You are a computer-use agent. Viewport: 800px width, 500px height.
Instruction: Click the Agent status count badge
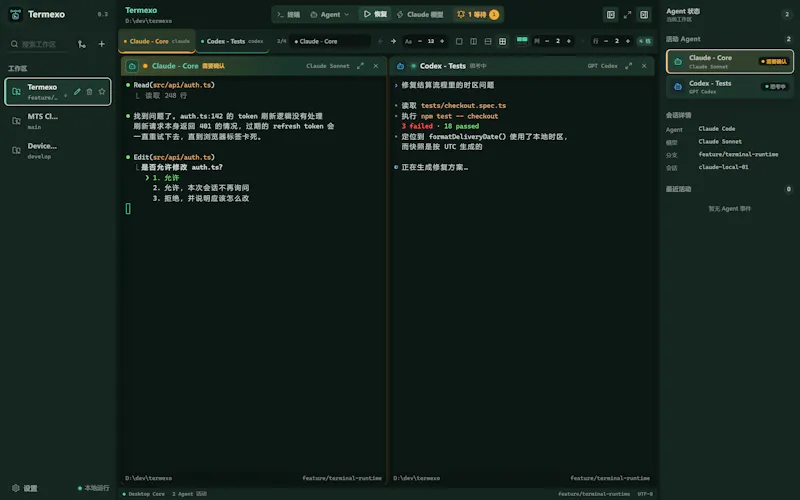point(787,14)
